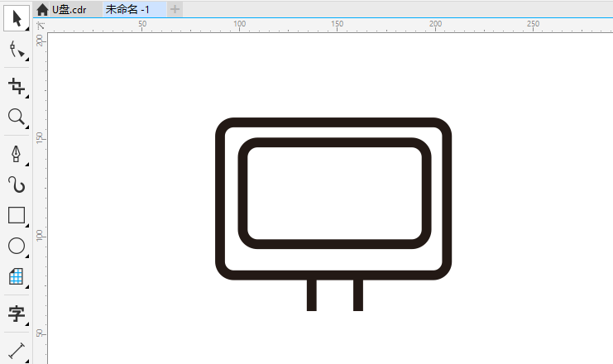613x364 pixels.
Task: Switch to the 未命名 -1 document tab
Action: 135,9
